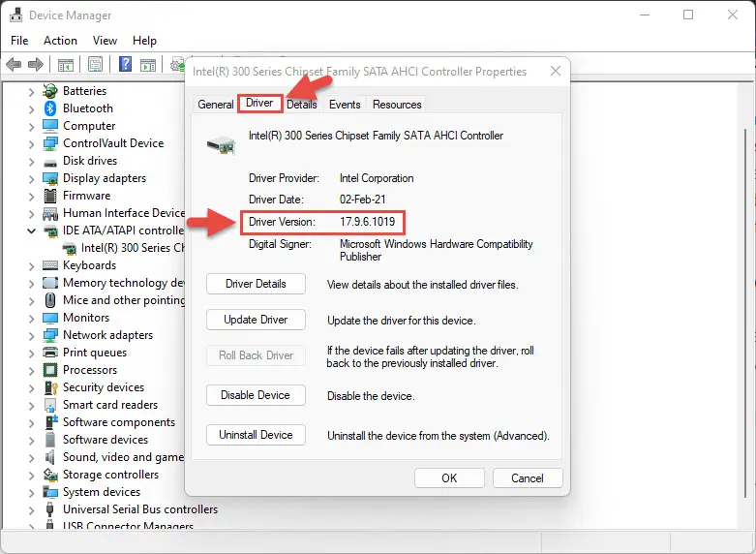Click the Print queues printer icon

click(x=50, y=353)
